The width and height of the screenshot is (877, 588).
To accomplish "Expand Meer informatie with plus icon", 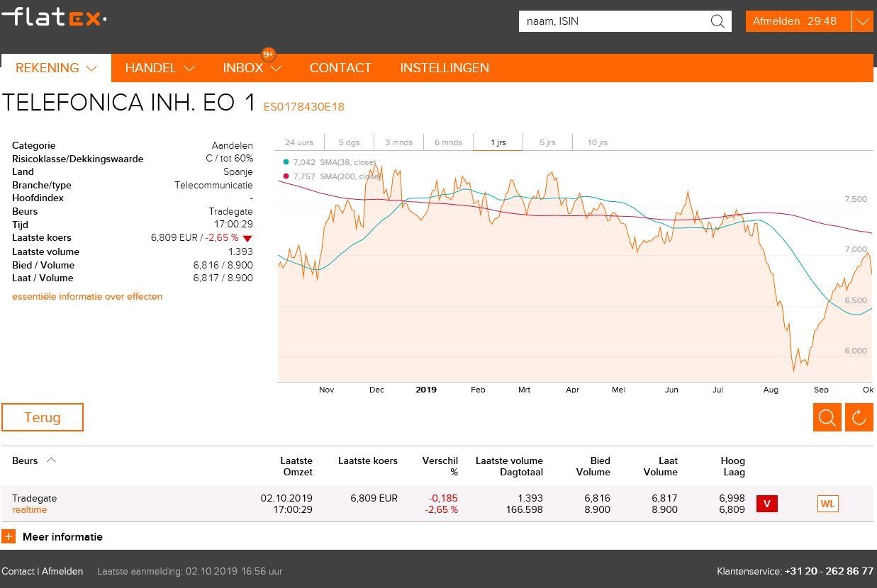I will pyautogui.click(x=9, y=537).
